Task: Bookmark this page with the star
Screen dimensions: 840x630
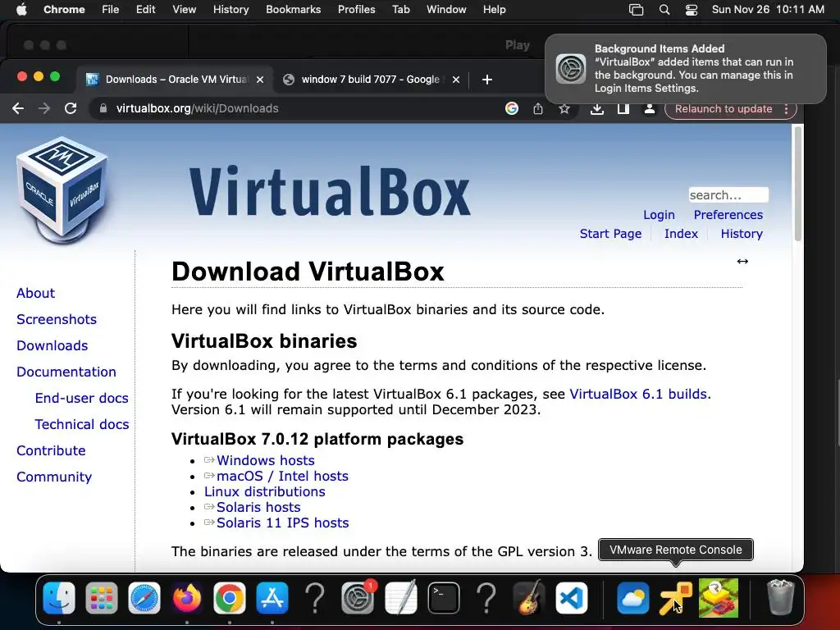Action: [564, 109]
